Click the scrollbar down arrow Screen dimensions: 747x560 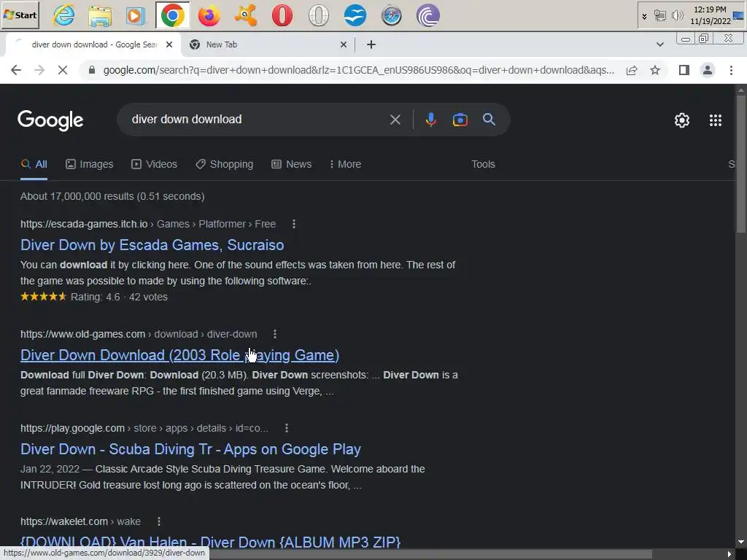click(x=741, y=542)
